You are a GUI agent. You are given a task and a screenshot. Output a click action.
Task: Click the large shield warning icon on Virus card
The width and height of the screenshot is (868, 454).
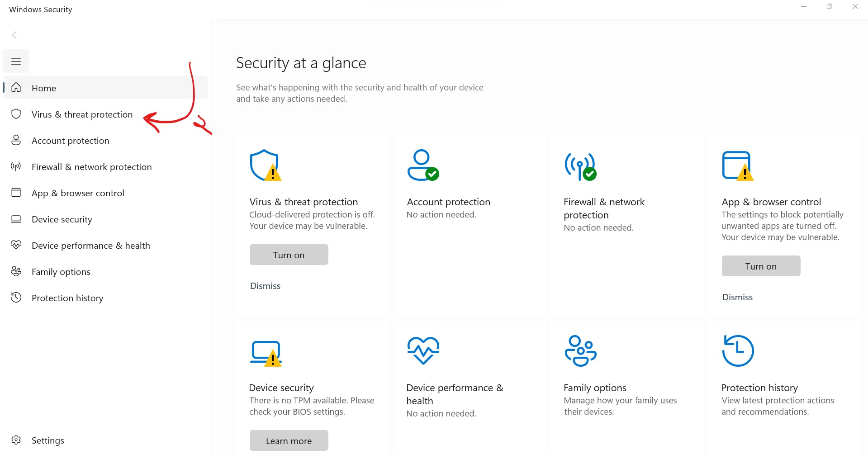(x=266, y=165)
